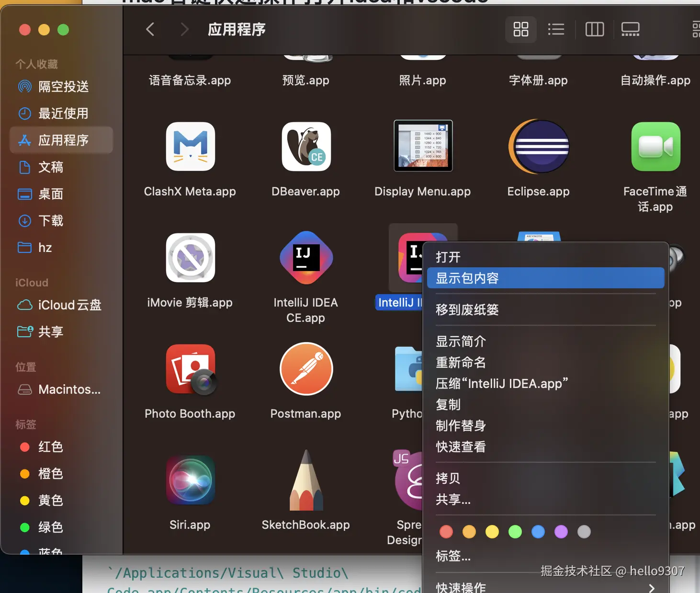Open the Macintosh disk in the sidebar
The image size is (700, 593).
61,389
